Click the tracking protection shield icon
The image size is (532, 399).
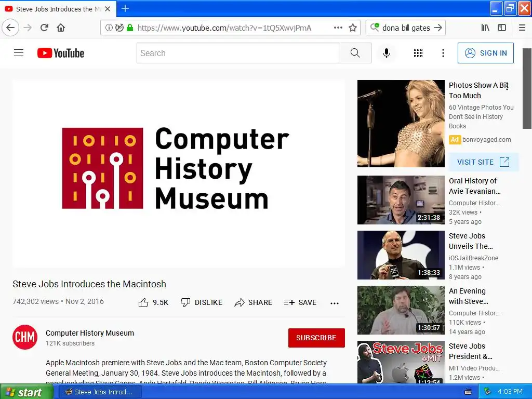(119, 28)
